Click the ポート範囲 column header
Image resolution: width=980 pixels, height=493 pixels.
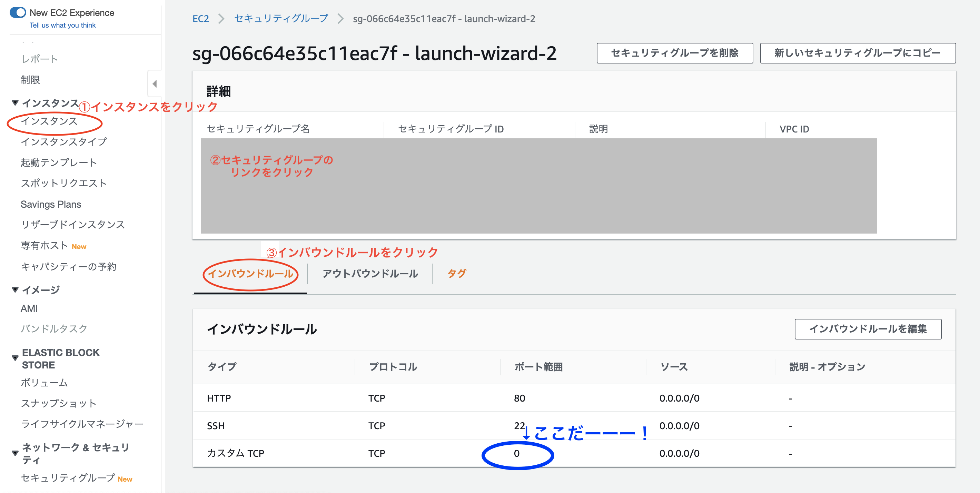(x=539, y=367)
